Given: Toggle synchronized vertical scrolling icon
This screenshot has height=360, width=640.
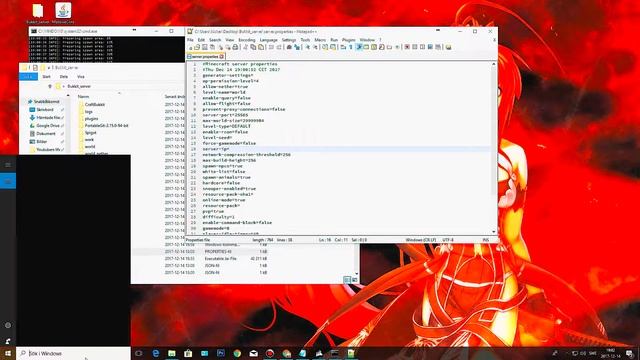Looking at the screenshot, I should (324, 47).
